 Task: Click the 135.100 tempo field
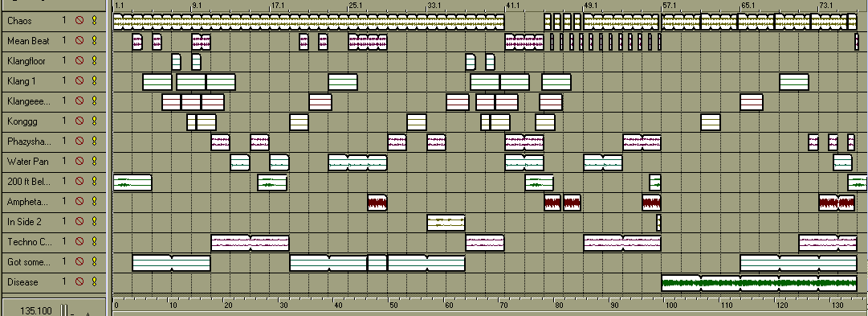37,311
